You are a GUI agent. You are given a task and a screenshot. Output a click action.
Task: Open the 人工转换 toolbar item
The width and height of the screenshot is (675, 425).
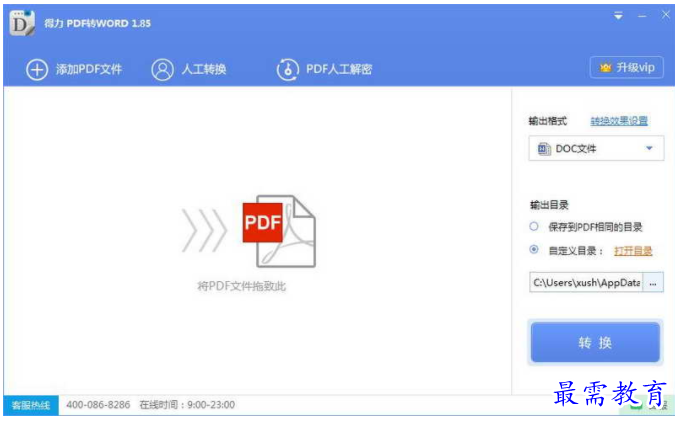(x=189, y=69)
